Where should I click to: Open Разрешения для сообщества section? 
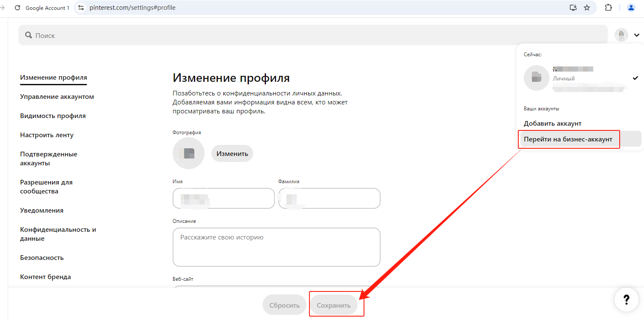(46, 187)
